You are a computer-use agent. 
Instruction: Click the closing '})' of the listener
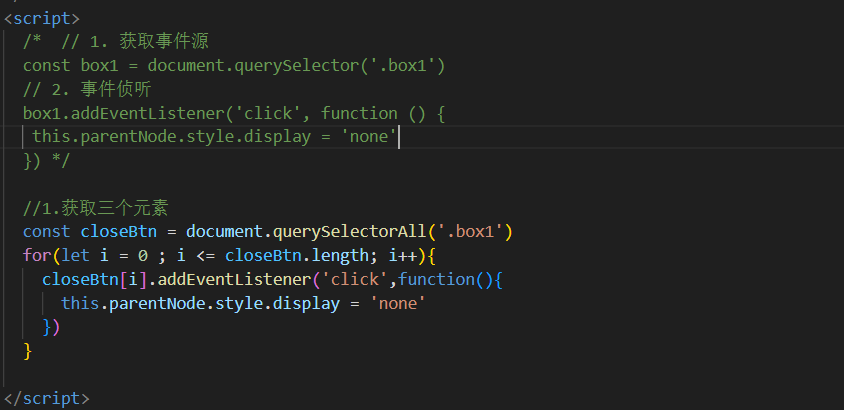(51, 327)
